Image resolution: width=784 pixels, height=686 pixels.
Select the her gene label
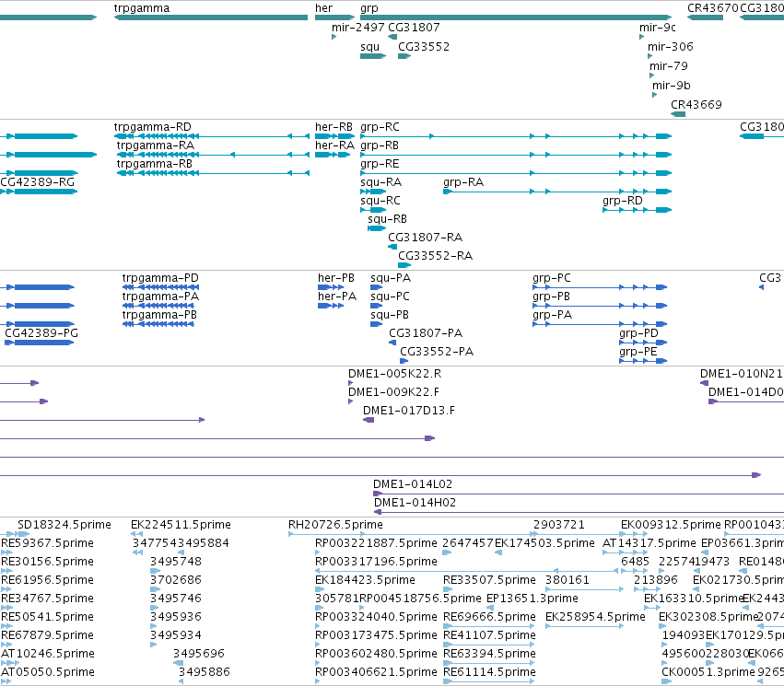[323, 8]
